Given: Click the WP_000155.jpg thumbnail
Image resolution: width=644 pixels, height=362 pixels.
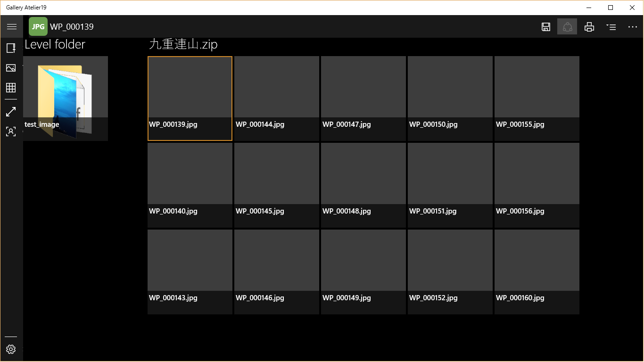Looking at the screenshot, I should pyautogui.click(x=537, y=98).
